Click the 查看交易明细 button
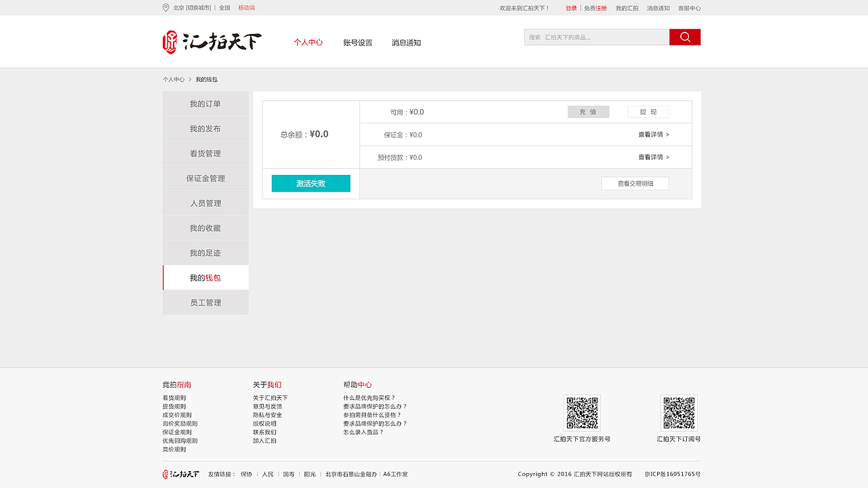Image resolution: width=868 pixels, height=488 pixels. coord(635,183)
